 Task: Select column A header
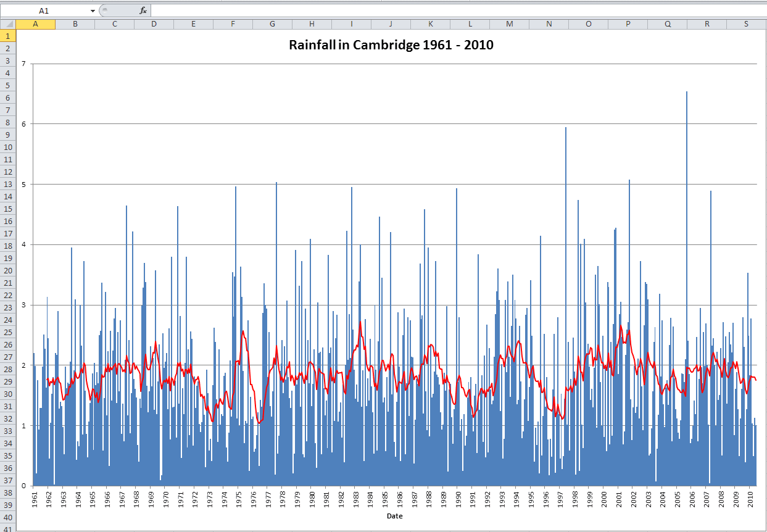[36, 24]
